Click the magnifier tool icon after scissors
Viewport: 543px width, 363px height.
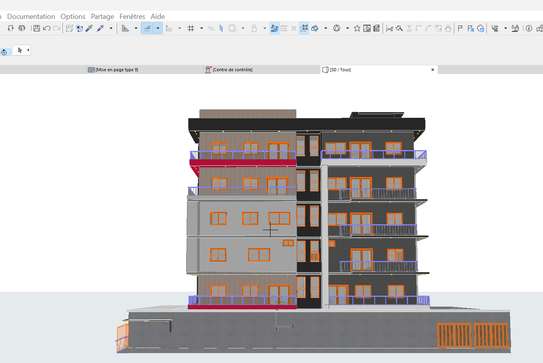coord(399,28)
